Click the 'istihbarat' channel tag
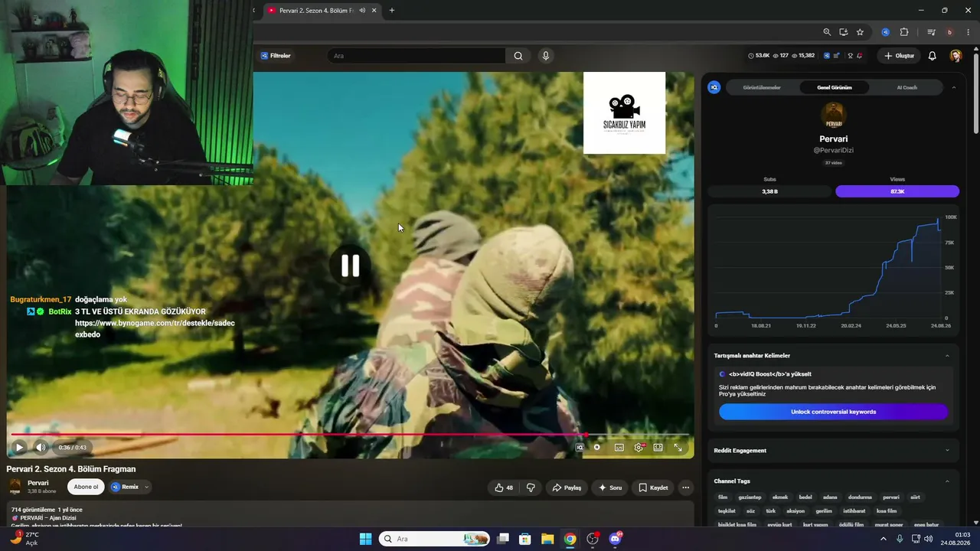This screenshot has height=551, width=980. pos(854,511)
